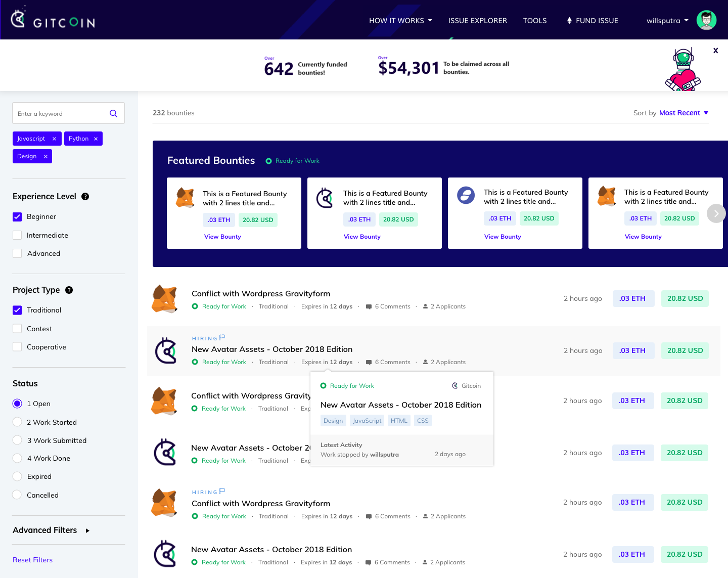
Task: Open the Sort by Most Recent dropdown
Action: click(x=684, y=113)
